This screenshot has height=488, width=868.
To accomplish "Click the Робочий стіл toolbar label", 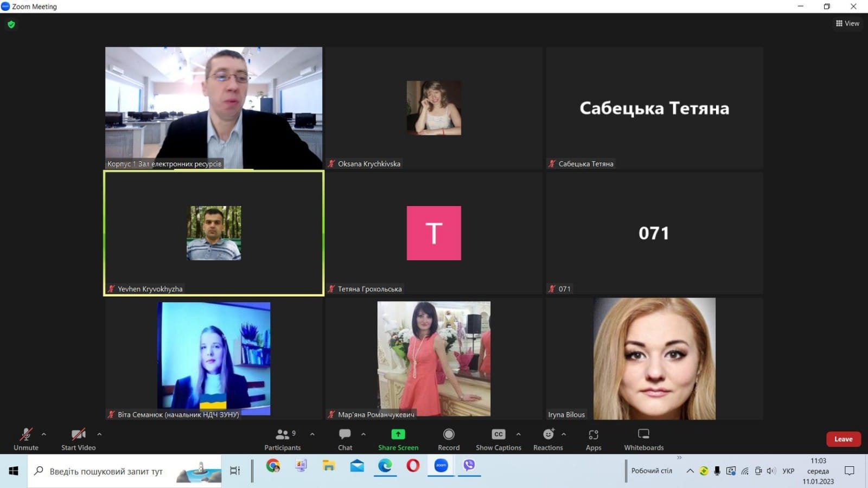I will point(652,471).
